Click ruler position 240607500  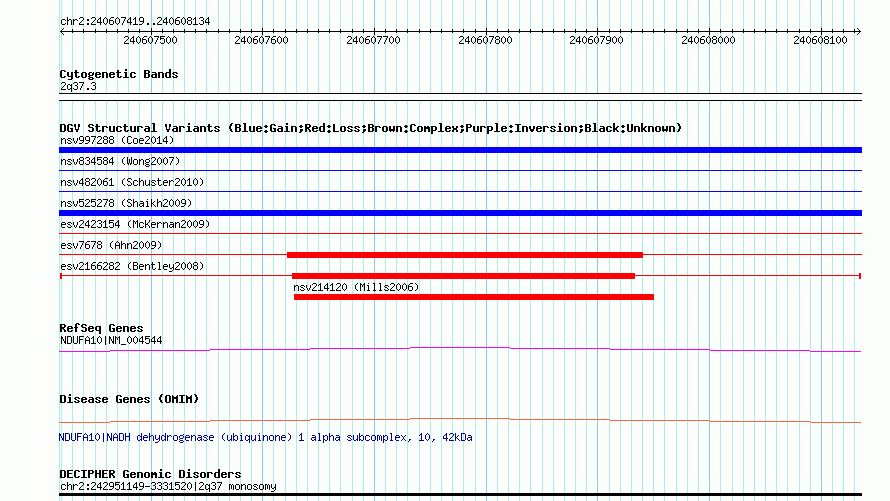[x=150, y=40]
